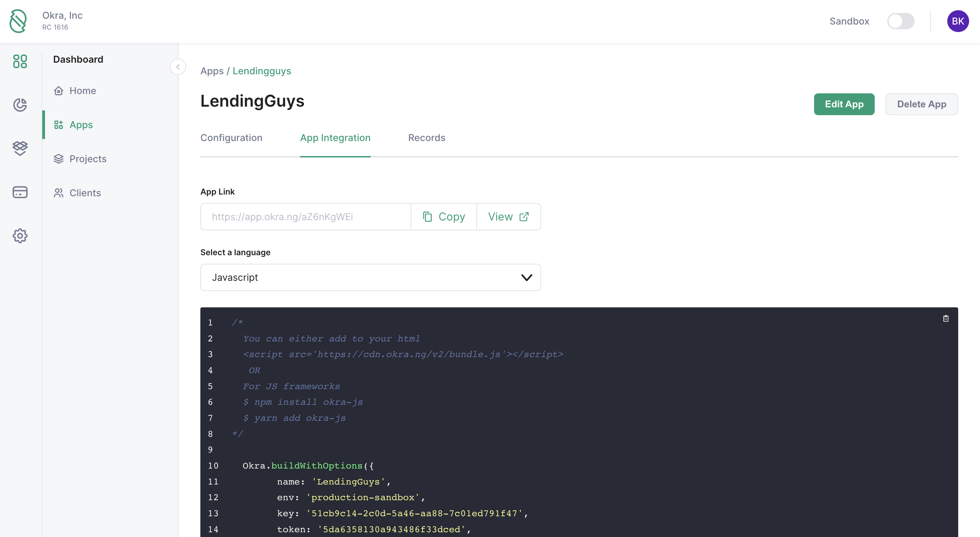The height and width of the screenshot is (537, 980).
Task: Copy code with the clipboard icon
Action: pyautogui.click(x=946, y=319)
